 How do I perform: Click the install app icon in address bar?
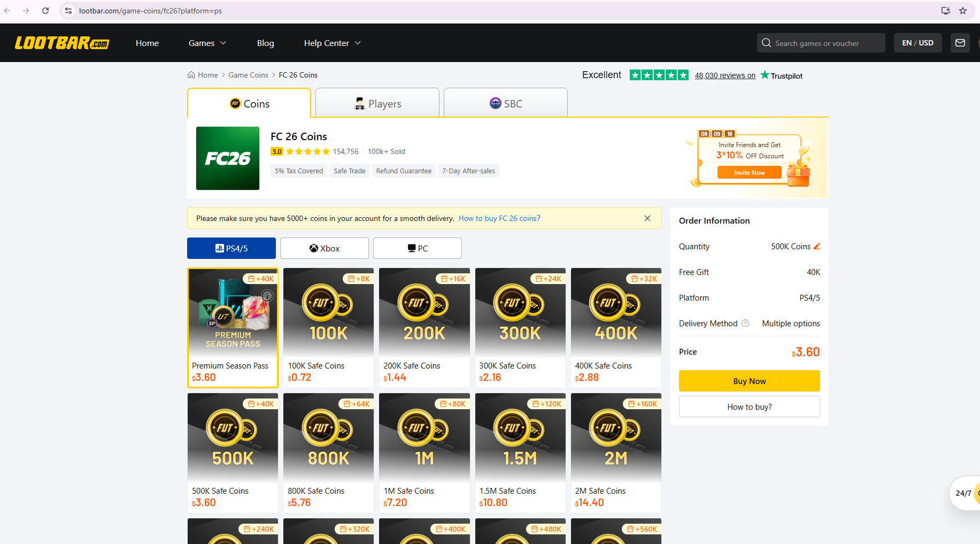point(946,11)
